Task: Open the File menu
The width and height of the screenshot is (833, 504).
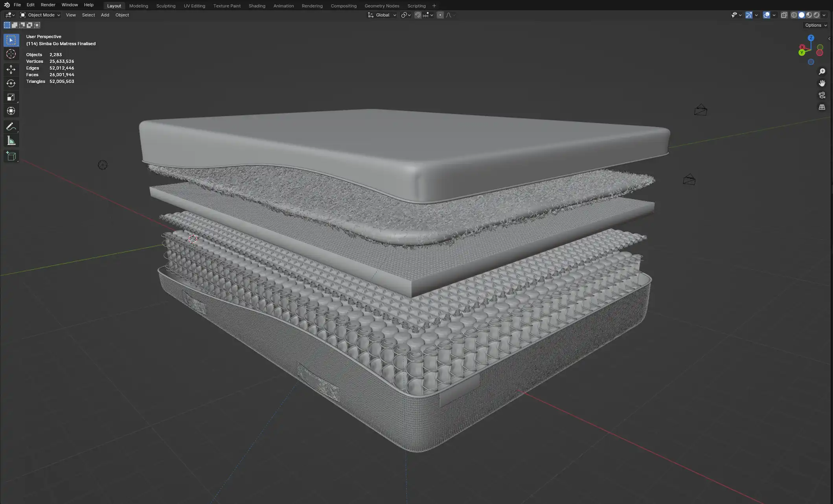Action: tap(17, 5)
